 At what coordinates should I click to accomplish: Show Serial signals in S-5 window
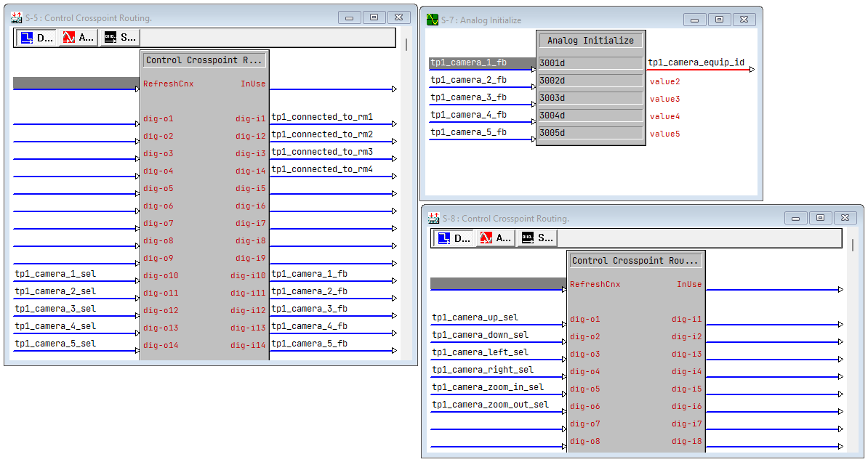coord(120,38)
